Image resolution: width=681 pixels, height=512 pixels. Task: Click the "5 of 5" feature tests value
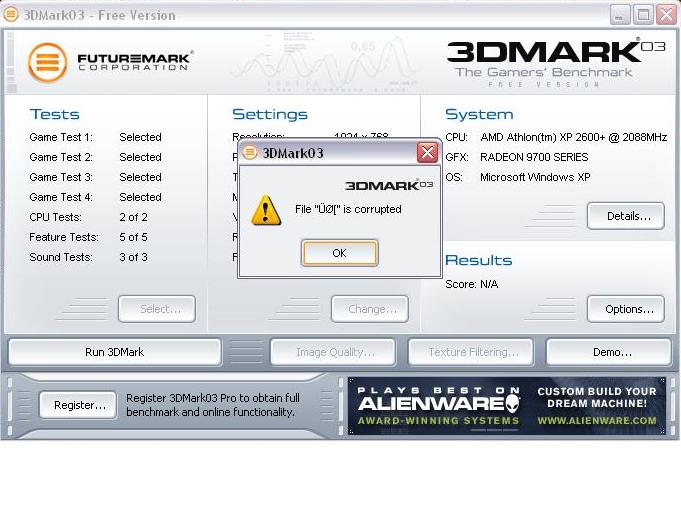click(x=133, y=237)
